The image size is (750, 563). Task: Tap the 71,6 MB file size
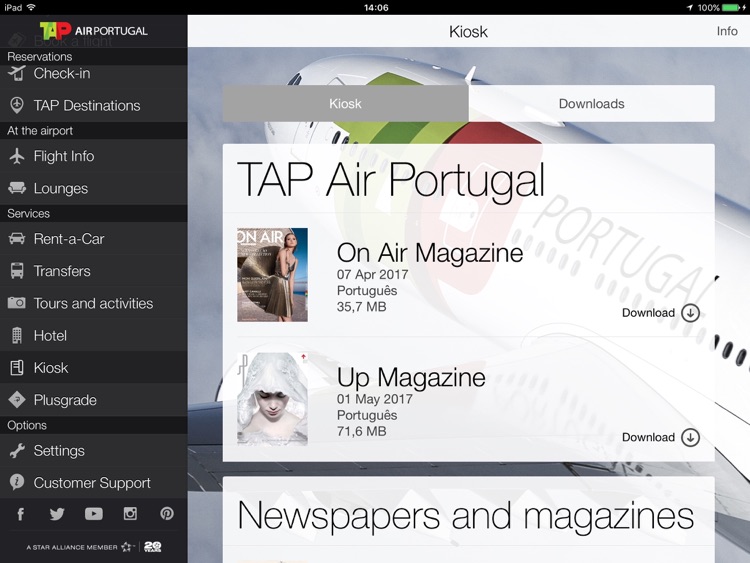361,431
